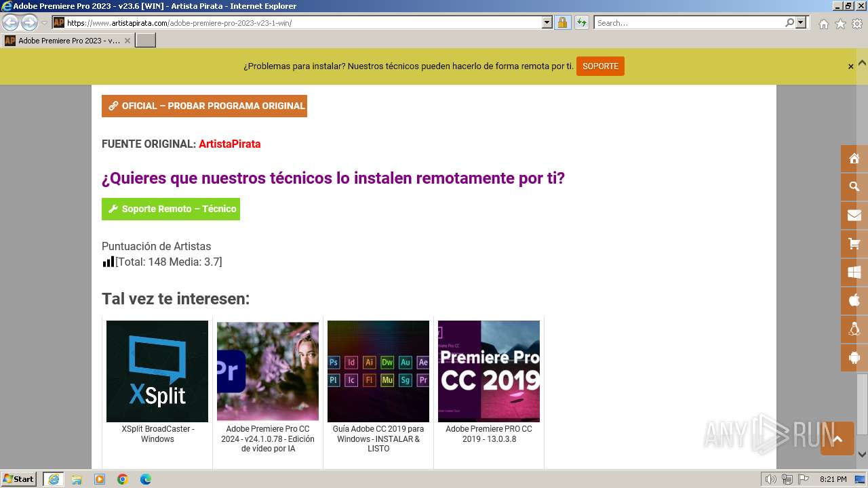Open a new blank tab
This screenshot has height=488, width=868.
[146, 41]
